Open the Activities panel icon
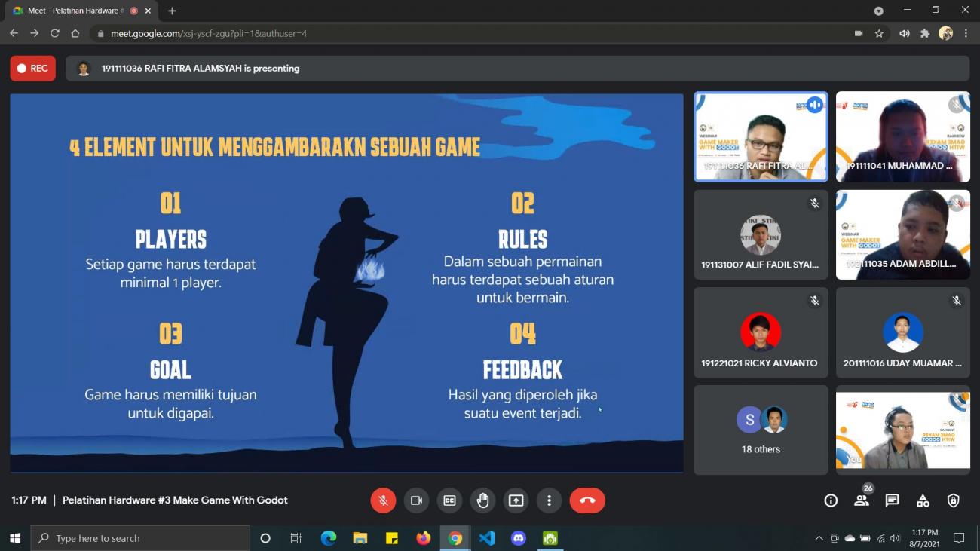This screenshot has height=551, width=980. point(923,500)
